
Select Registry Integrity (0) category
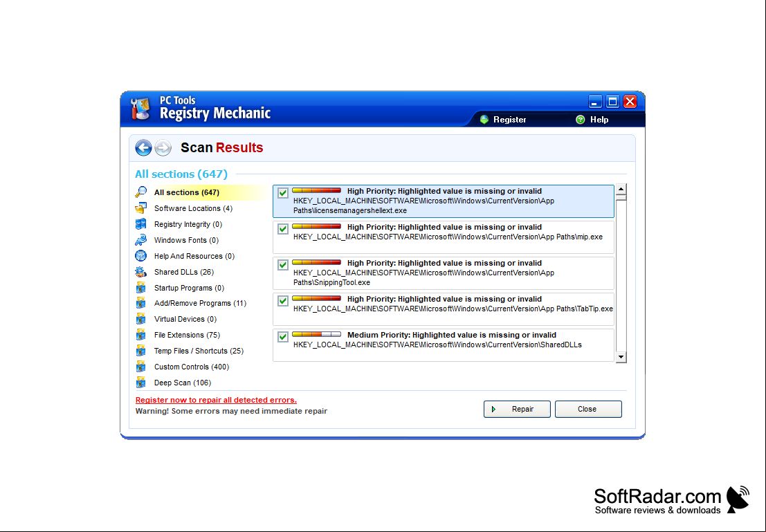pos(188,224)
